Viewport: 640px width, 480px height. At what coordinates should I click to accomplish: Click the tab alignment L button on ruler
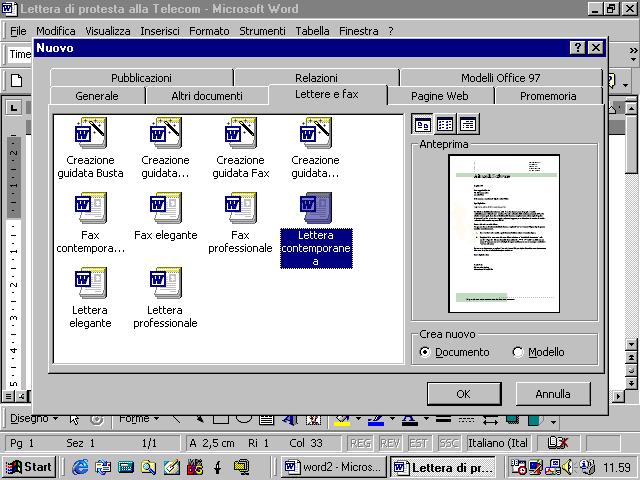point(14,108)
